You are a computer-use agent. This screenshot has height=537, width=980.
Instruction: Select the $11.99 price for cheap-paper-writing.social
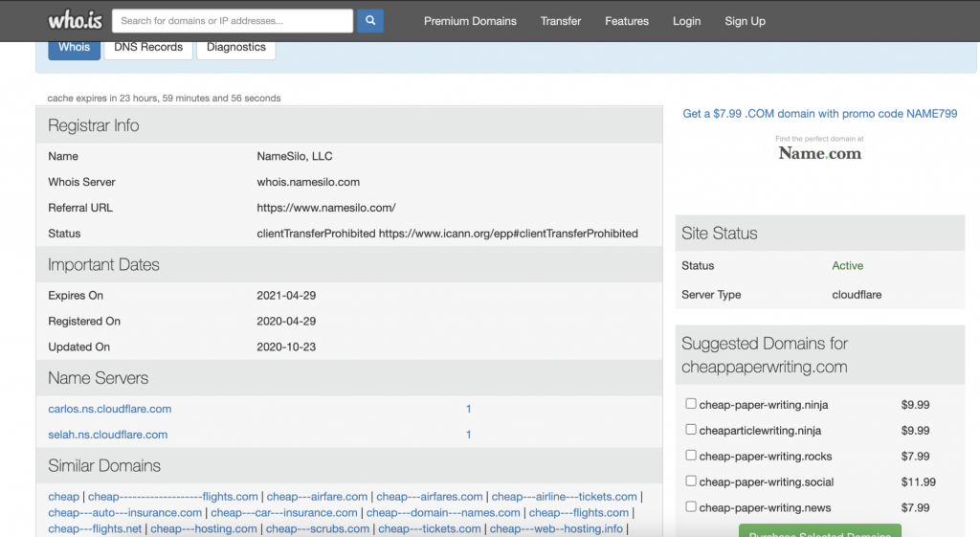pos(918,482)
